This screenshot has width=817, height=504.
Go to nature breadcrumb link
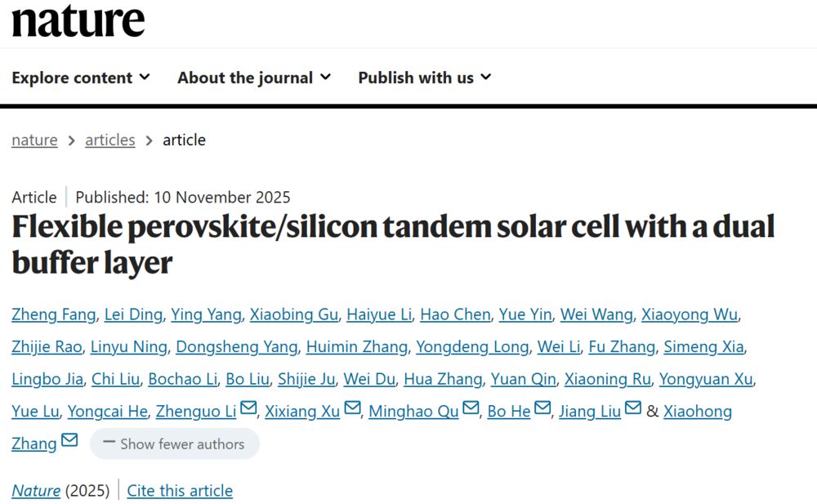34,140
